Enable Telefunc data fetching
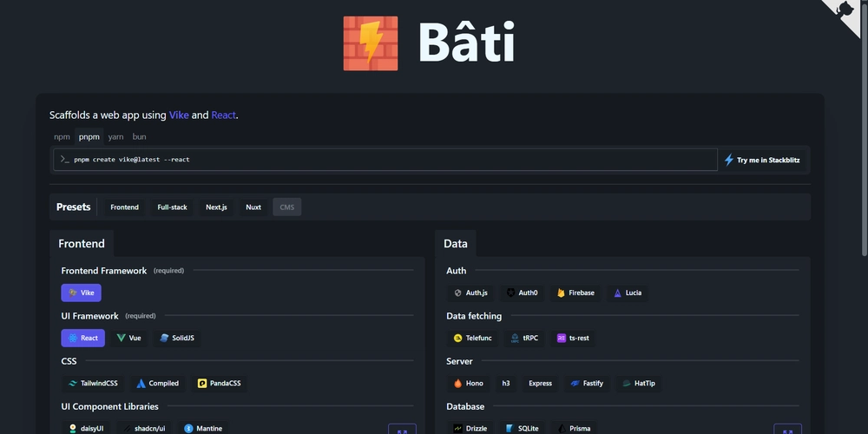Viewport: 868px width, 434px height. (x=473, y=339)
